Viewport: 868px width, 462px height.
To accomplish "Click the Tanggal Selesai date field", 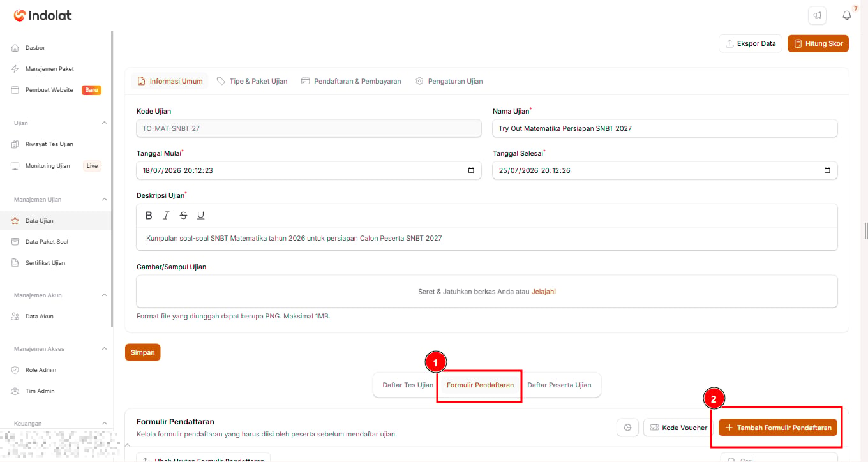I will pos(665,170).
